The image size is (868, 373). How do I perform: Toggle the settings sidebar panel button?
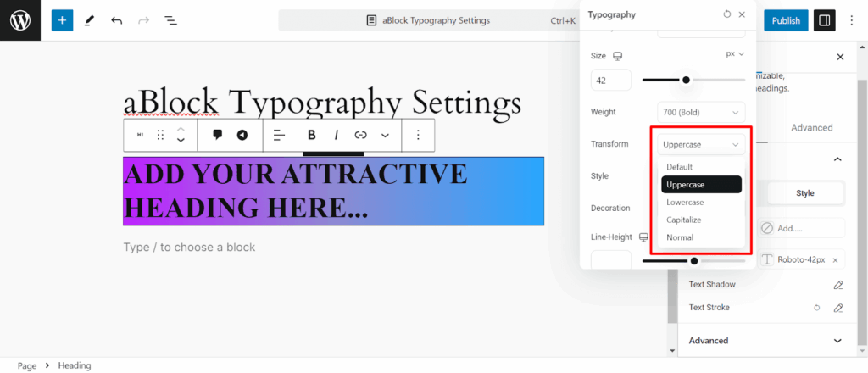point(824,20)
